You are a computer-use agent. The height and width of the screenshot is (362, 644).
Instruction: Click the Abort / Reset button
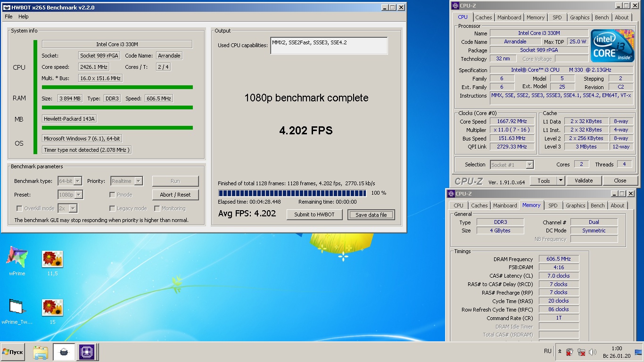click(175, 195)
